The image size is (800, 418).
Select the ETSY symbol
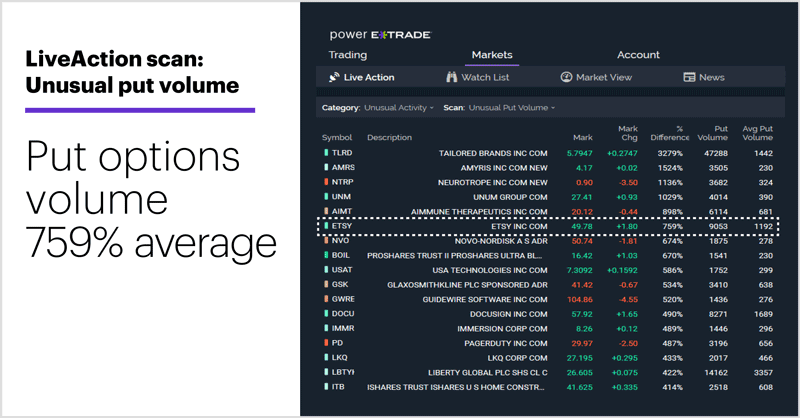pos(342,226)
